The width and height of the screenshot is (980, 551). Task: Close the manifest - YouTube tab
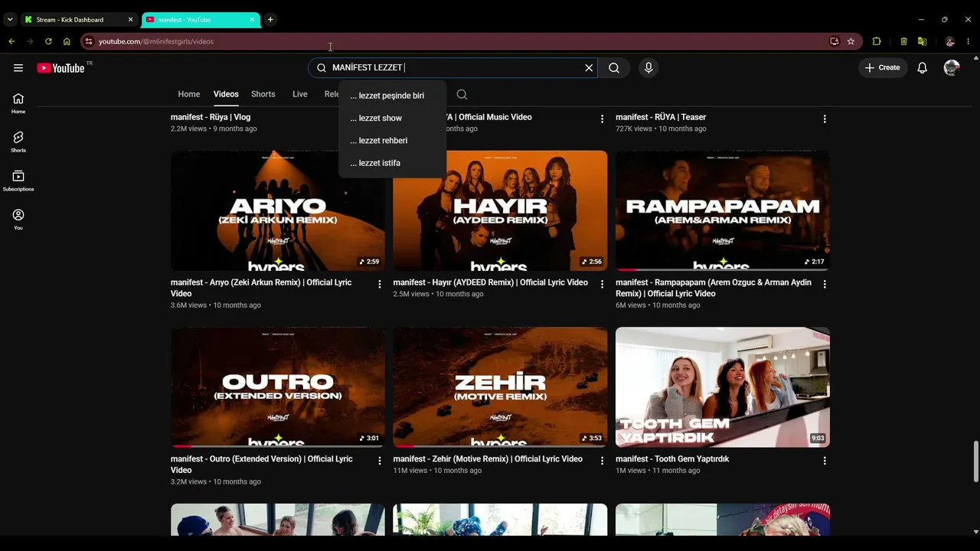[x=252, y=20]
